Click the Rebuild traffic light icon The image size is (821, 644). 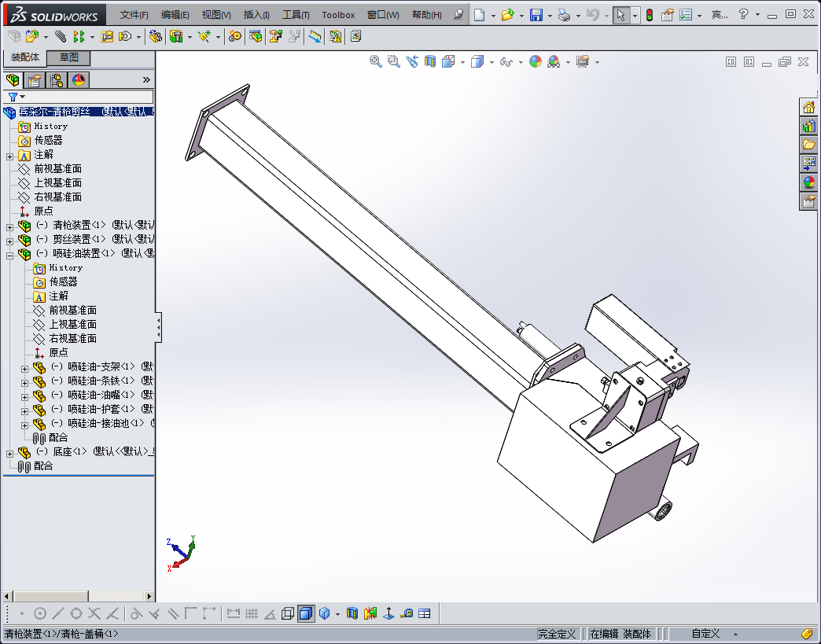point(650,15)
